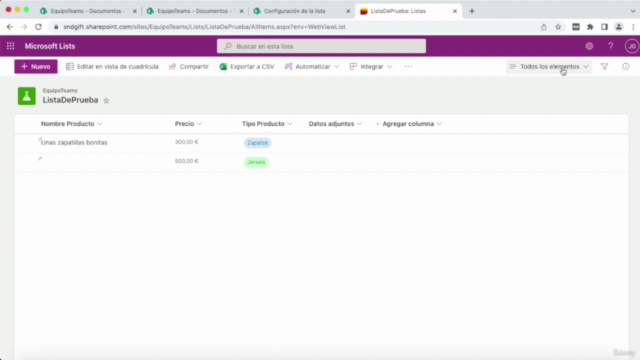Image resolution: width=640 pixels, height=360 pixels.
Task: Open Precio column menu
Action: tap(189, 124)
